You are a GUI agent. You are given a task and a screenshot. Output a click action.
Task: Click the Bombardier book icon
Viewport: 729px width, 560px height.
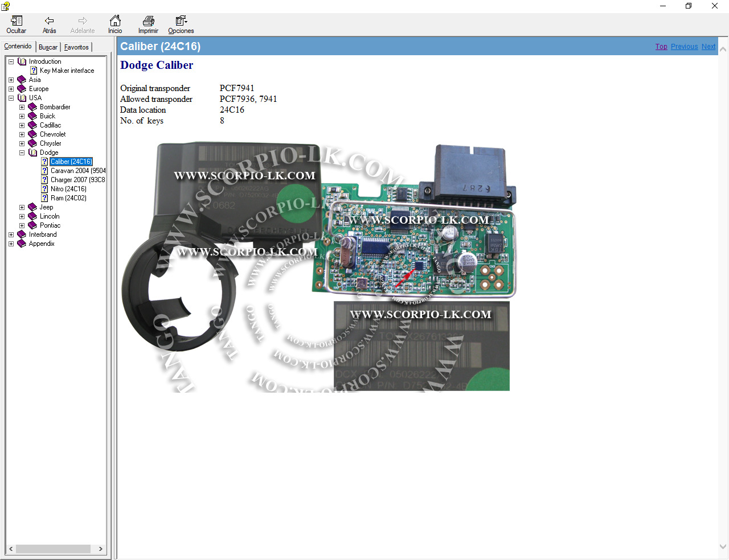click(x=33, y=107)
